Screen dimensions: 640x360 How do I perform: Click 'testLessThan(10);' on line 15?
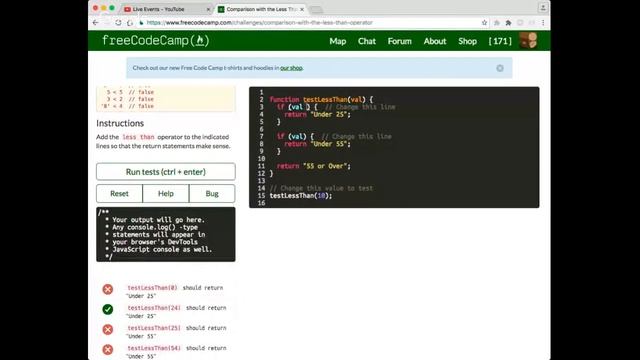coord(301,196)
